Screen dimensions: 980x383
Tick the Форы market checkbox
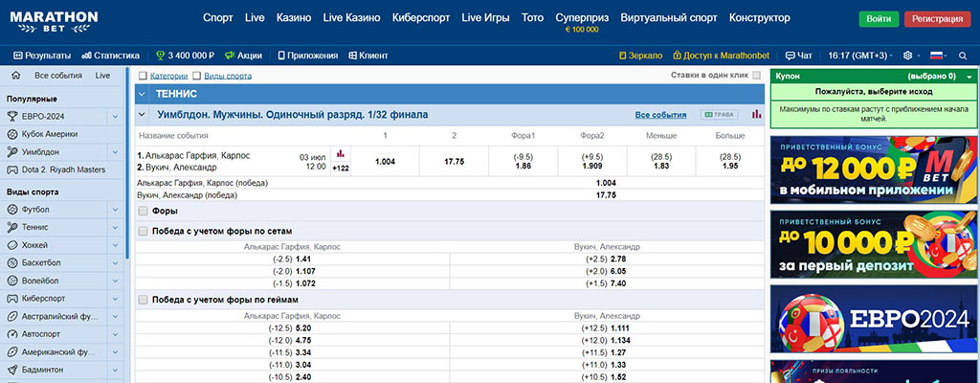point(144,212)
